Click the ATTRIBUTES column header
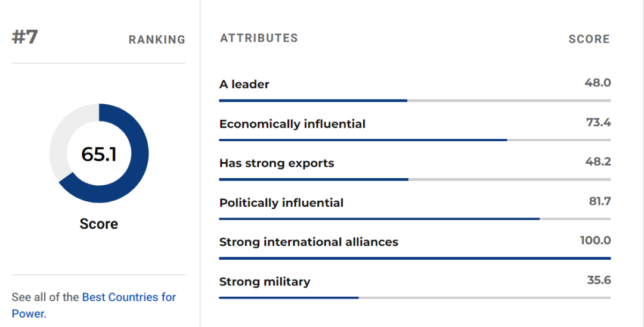This screenshot has width=644, height=327. [x=259, y=38]
